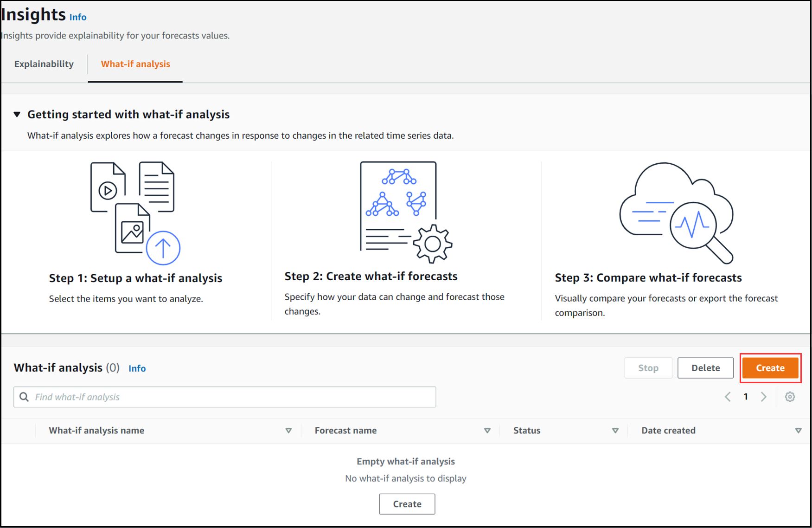Go to the previous page with the left chevron
Screen dimensions: 812x528
[728, 397]
